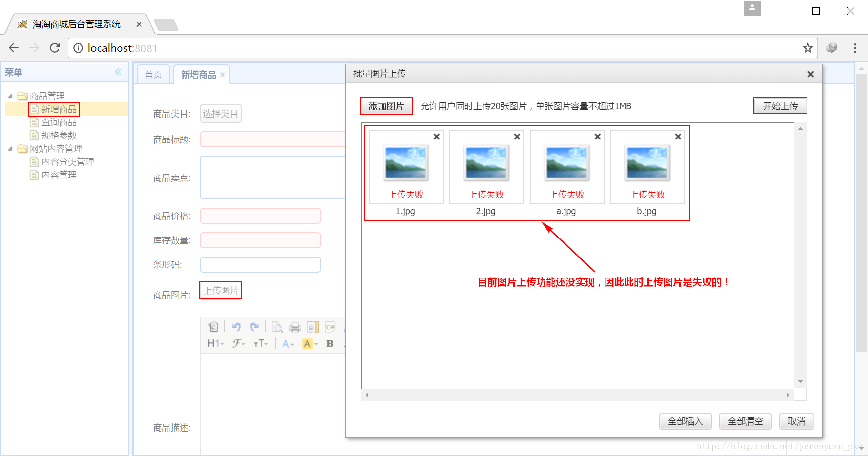Click the undo icon in the editor
This screenshot has height=456, width=868.
click(x=237, y=327)
